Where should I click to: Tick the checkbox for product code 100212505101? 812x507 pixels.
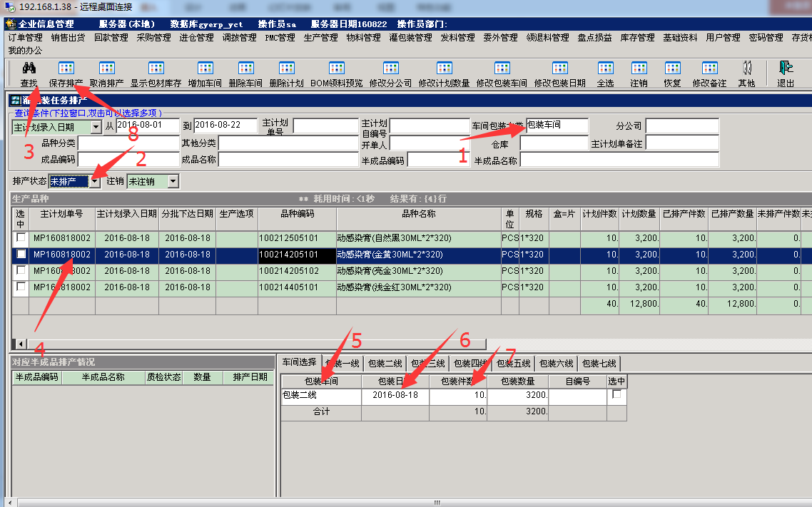[21, 237]
